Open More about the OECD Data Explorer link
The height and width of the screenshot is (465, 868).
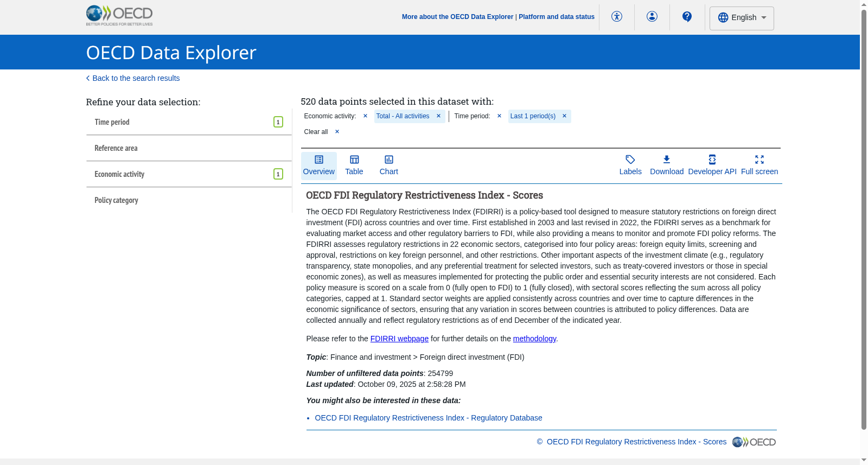tap(457, 17)
